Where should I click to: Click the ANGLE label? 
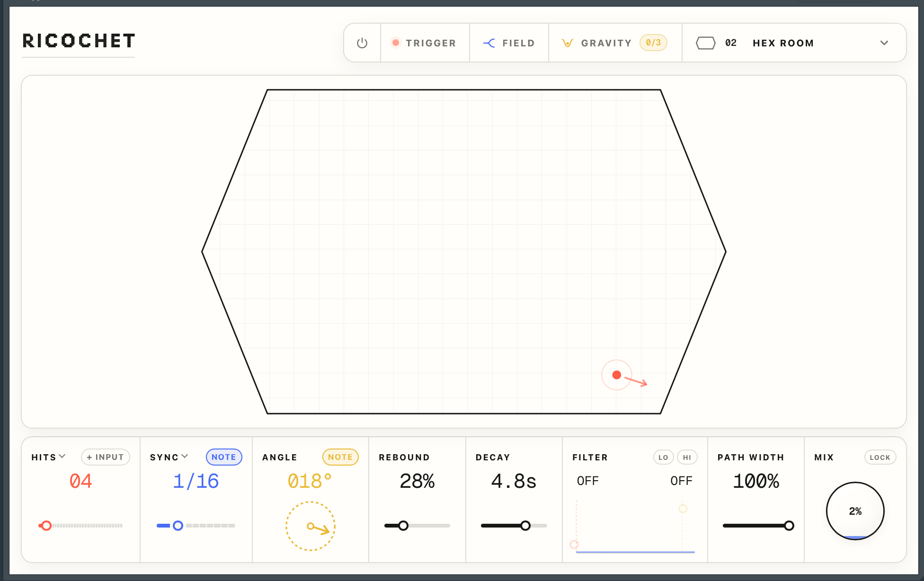[280, 458]
